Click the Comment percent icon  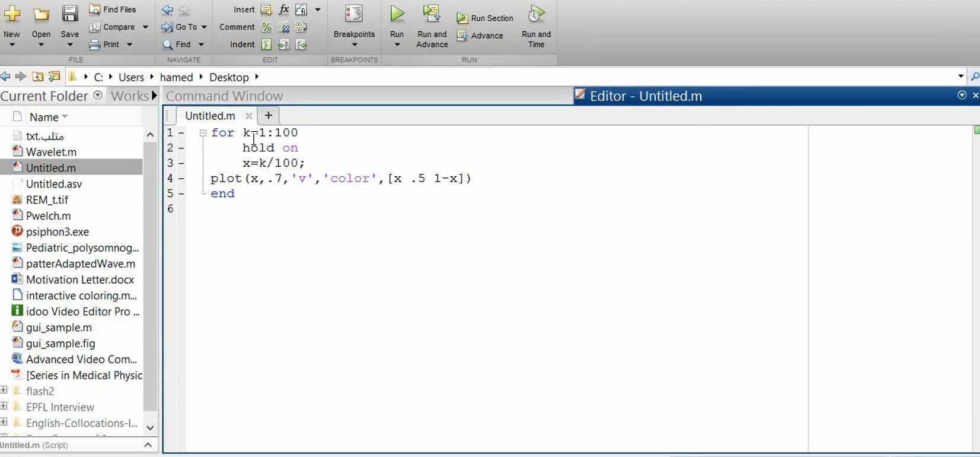[x=267, y=27]
